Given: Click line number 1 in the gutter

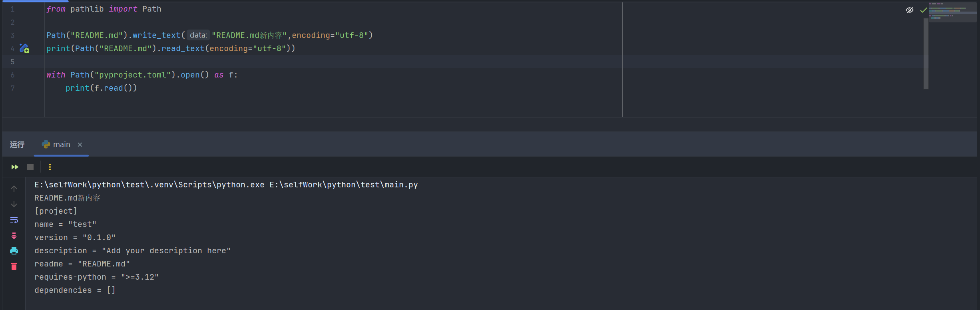Looking at the screenshot, I should click(12, 9).
